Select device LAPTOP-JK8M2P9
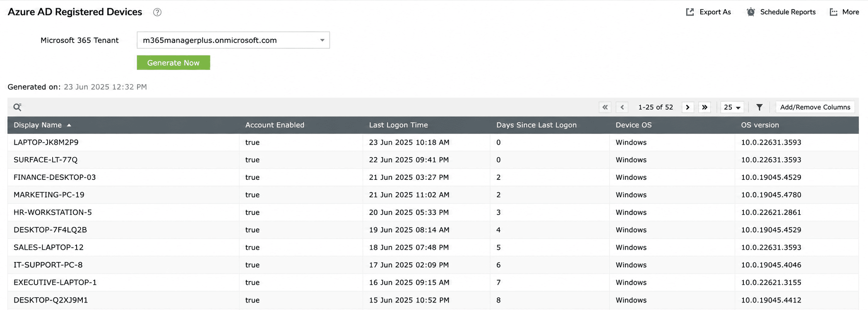Screen dimensions: 868x310 (46, 142)
